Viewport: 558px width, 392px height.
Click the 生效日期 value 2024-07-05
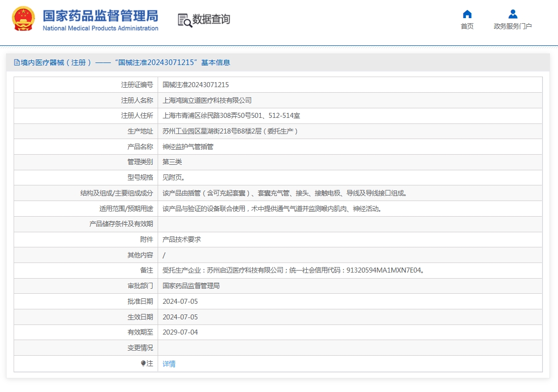(x=180, y=317)
